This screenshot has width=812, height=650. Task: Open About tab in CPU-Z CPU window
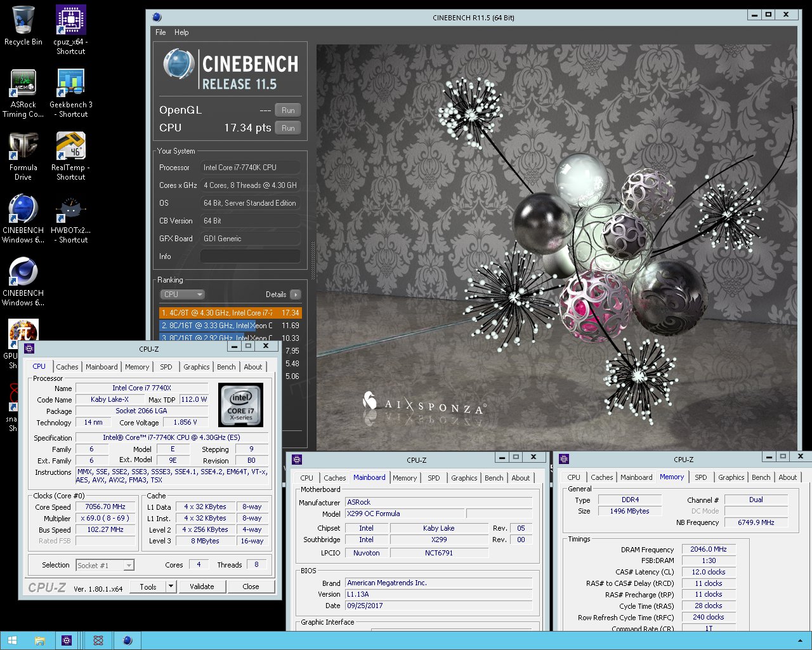point(253,367)
